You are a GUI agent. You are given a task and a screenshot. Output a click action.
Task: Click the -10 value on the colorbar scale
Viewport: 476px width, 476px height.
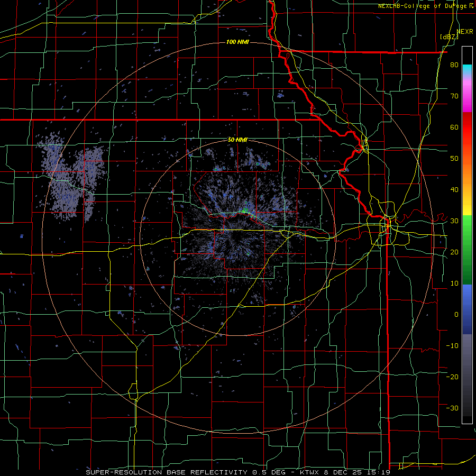[452, 346]
